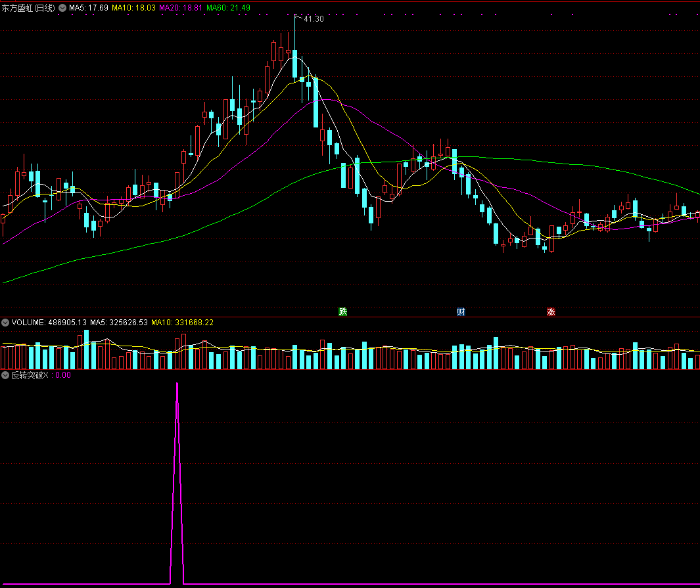The image size is (700, 588).
Task: Click the volume MA5: 325626.53 label
Action: pos(119,323)
